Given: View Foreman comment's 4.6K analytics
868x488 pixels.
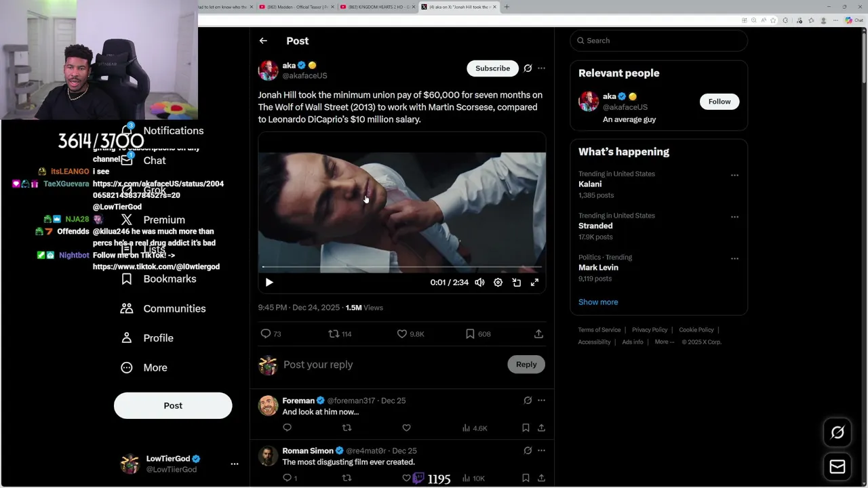Looking at the screenshot, I should coord(474,428).
